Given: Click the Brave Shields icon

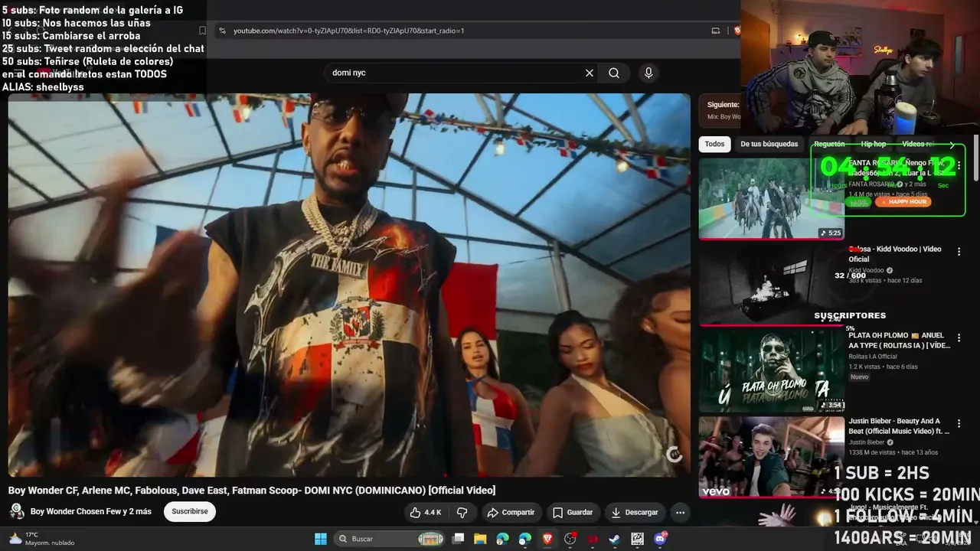Looking at the screenshot, I should pos(737,31).
